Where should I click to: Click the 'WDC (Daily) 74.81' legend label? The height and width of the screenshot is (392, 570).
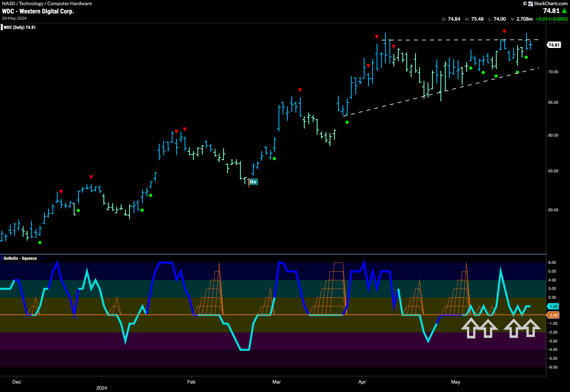19,27
